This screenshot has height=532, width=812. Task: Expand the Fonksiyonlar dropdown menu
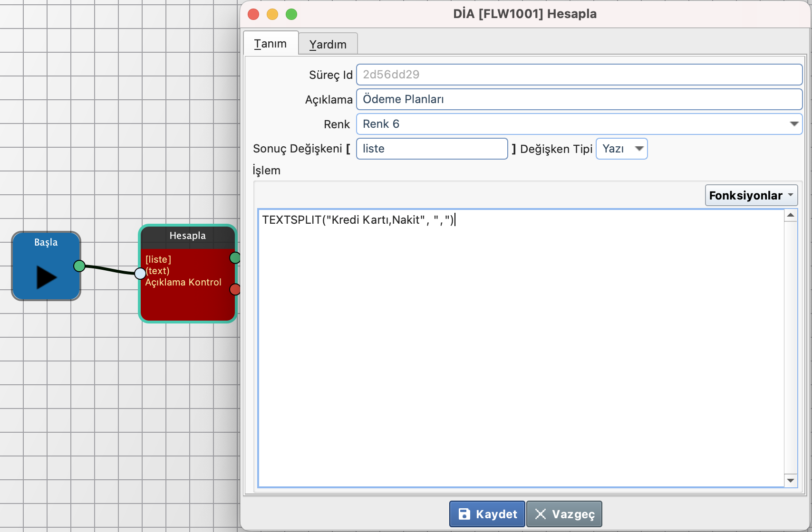751,195
